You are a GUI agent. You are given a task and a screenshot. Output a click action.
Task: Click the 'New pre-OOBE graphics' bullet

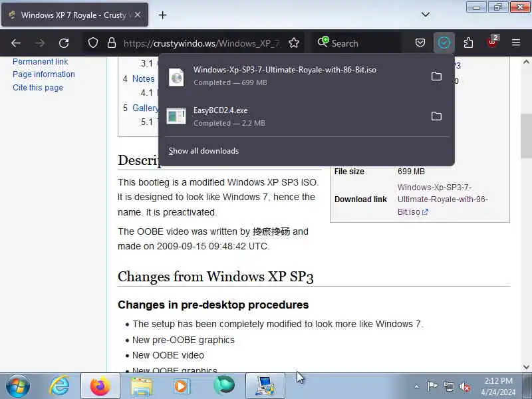(184, 340)
